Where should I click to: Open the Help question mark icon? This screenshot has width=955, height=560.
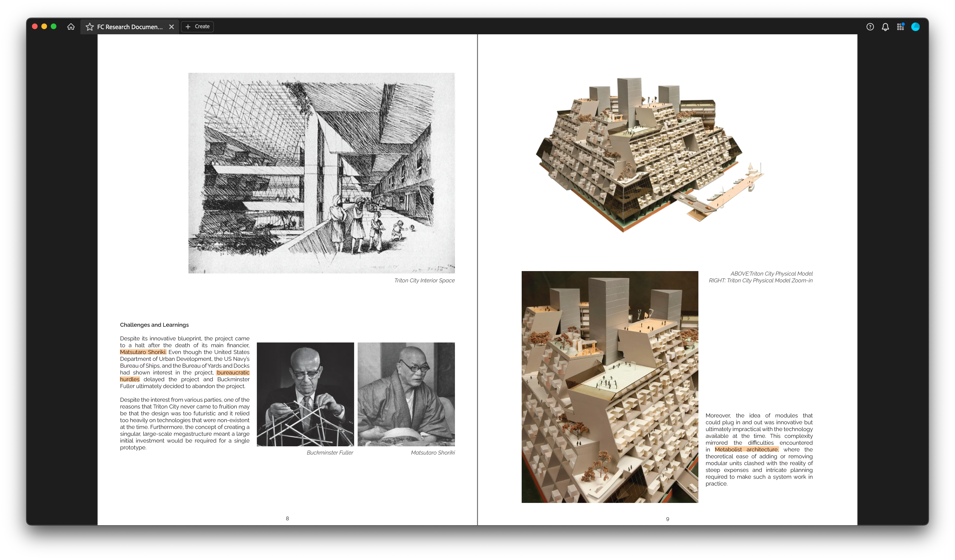(x=870, y=27)
